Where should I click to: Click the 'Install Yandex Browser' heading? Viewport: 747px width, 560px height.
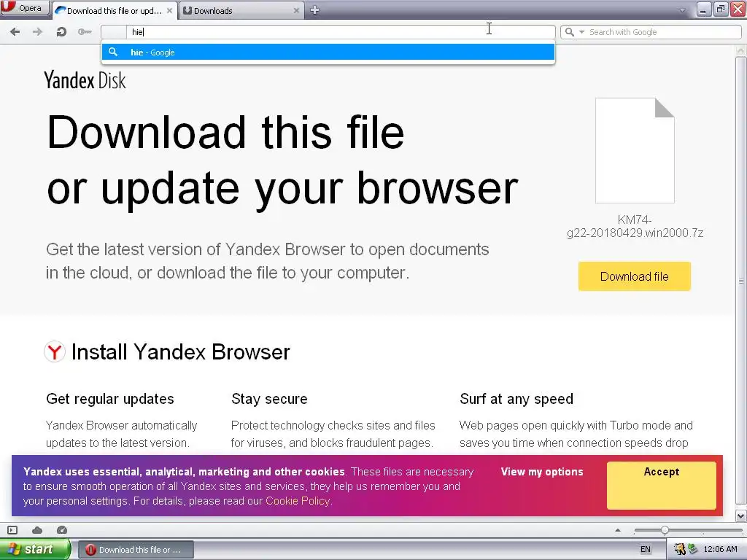(x=181, y=352)
